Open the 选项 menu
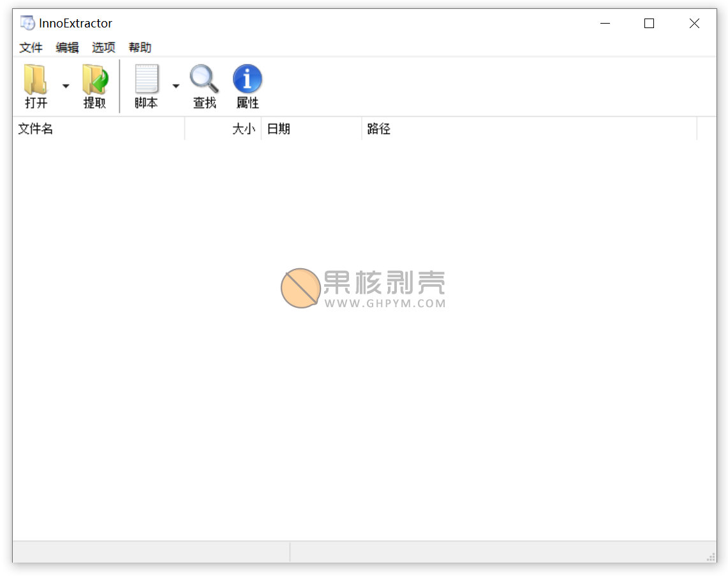The image size is (728, 576). pyautogui.click(x=103, y=47)
